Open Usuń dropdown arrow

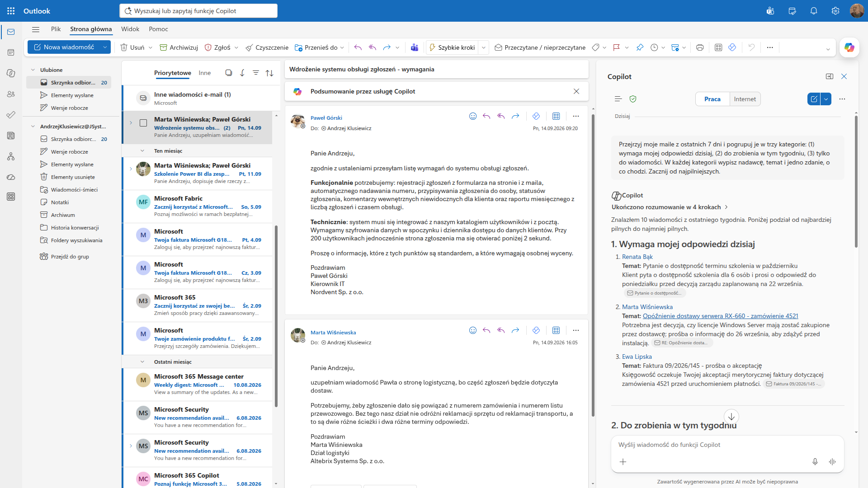[151, 47]
